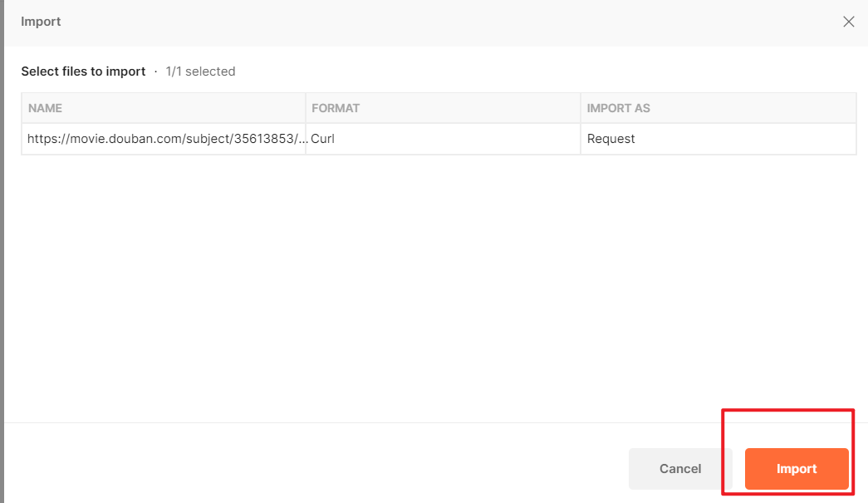This screenshot has width=868, height=503.
Task: Click the Curl format cell
Action: 322,139
